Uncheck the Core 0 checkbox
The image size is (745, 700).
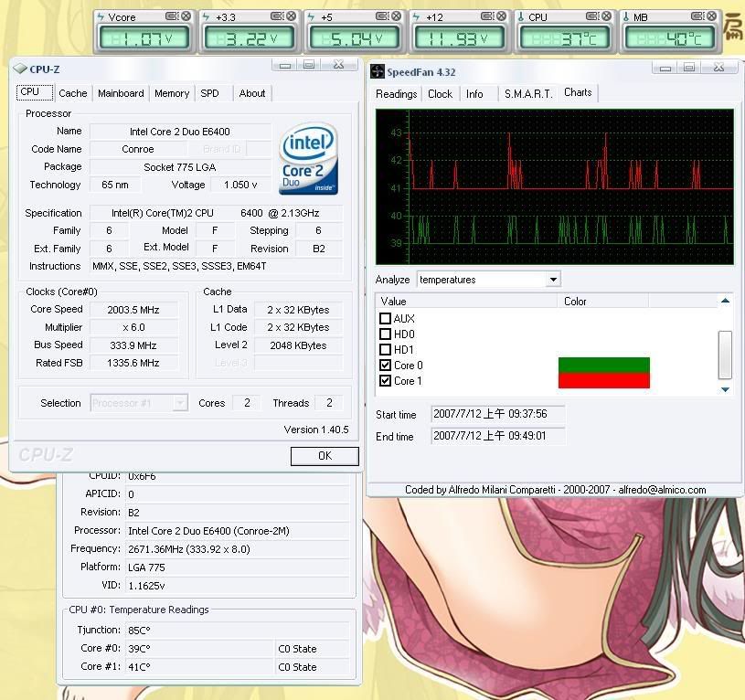click(385, 366)
